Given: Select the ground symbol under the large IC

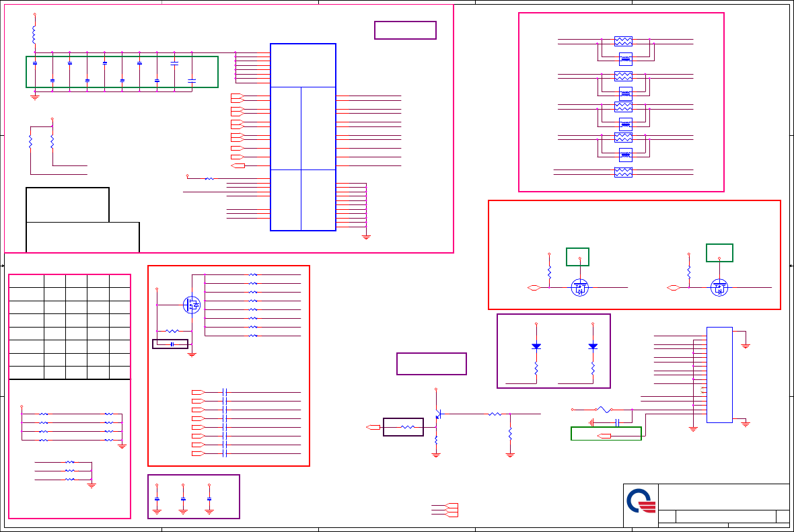Looking at the screenshot, I should (x=366, y=237).
